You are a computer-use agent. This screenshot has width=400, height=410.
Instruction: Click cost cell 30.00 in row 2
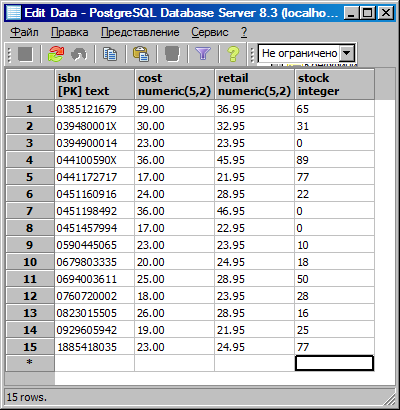[174, 126]
